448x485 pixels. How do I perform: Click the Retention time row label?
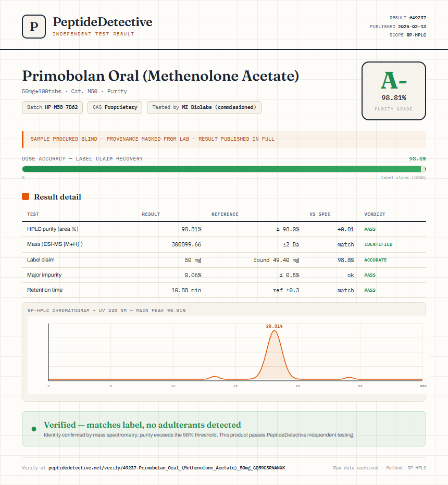[x=45, y=290]
